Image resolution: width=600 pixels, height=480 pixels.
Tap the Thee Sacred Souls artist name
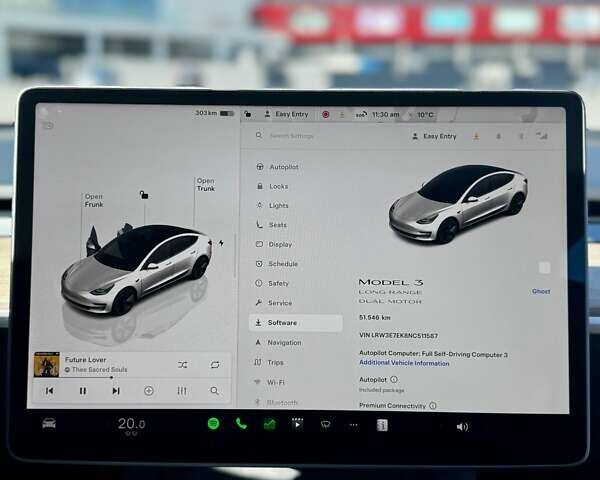point(99,369)
